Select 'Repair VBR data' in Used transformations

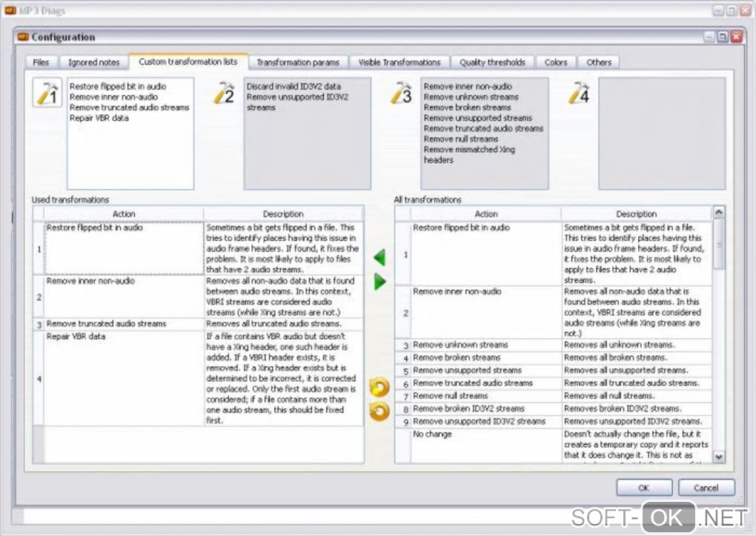tap(124, 378)
